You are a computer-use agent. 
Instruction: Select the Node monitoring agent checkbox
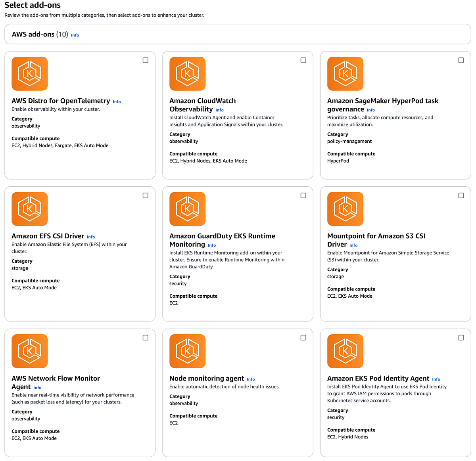pos(303,338)
